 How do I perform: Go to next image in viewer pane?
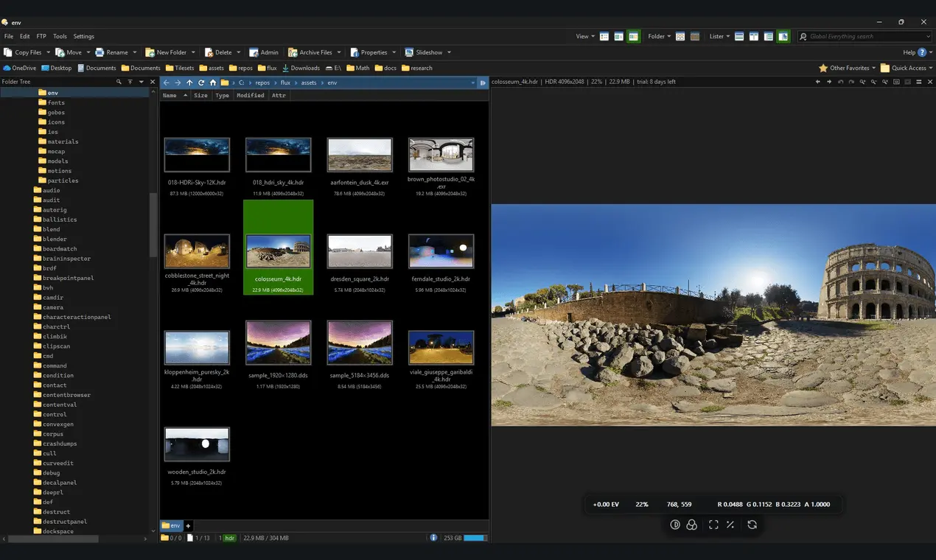[829, 82]
